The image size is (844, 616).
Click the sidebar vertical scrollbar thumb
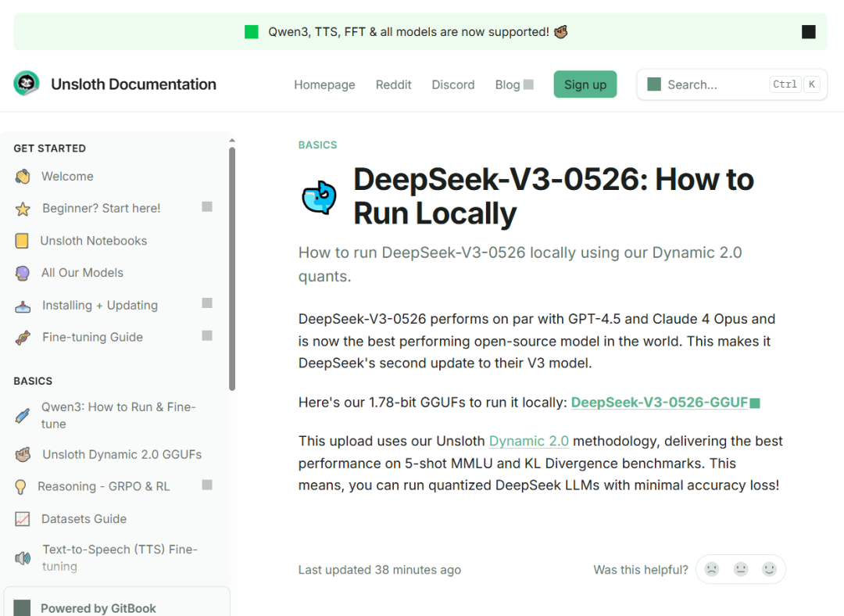click(x=232, y=269)
